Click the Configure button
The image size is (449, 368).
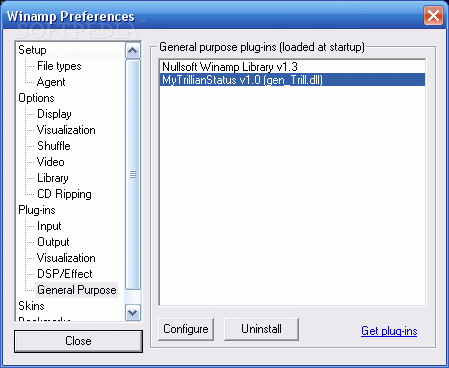[186, 329]
